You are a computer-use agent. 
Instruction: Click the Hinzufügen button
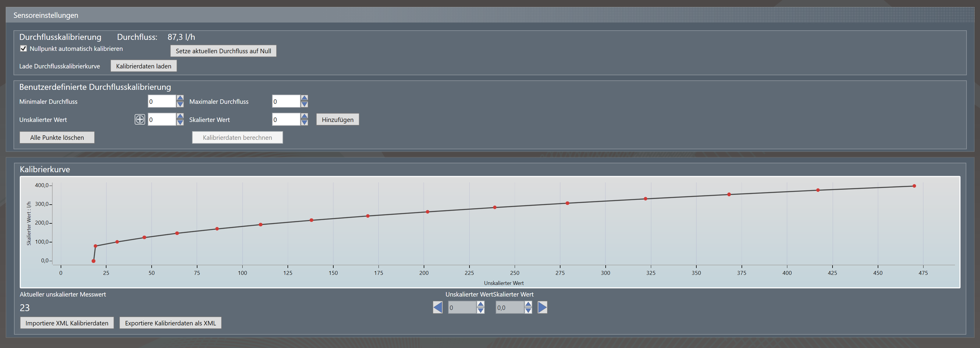[337, 120]
